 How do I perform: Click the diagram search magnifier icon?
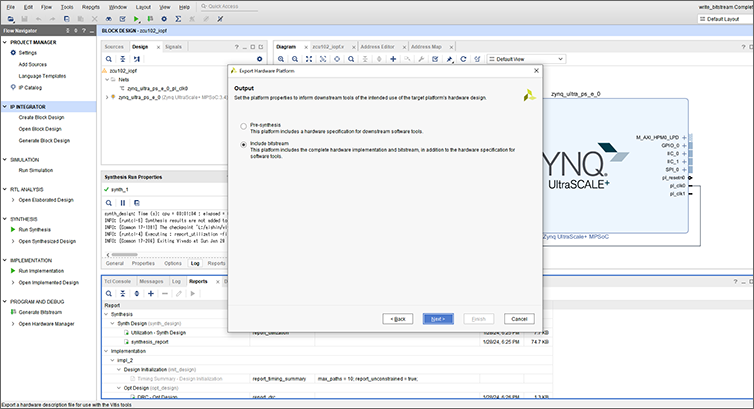351,59
